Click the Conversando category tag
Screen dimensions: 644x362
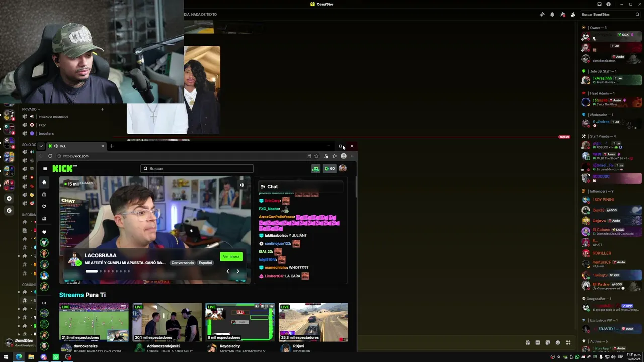click(182, 263)
